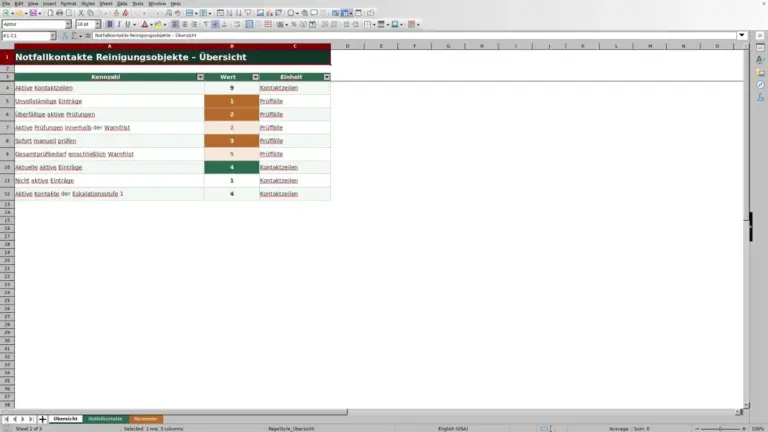
Task: Open the File menu
Action: point(6,3)
